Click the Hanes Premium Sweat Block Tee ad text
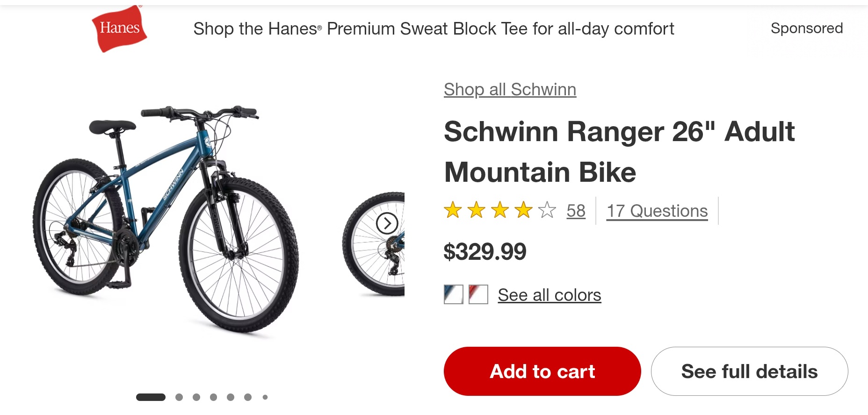Viewport: 868px width, 415px height. (x=434, y=29)
